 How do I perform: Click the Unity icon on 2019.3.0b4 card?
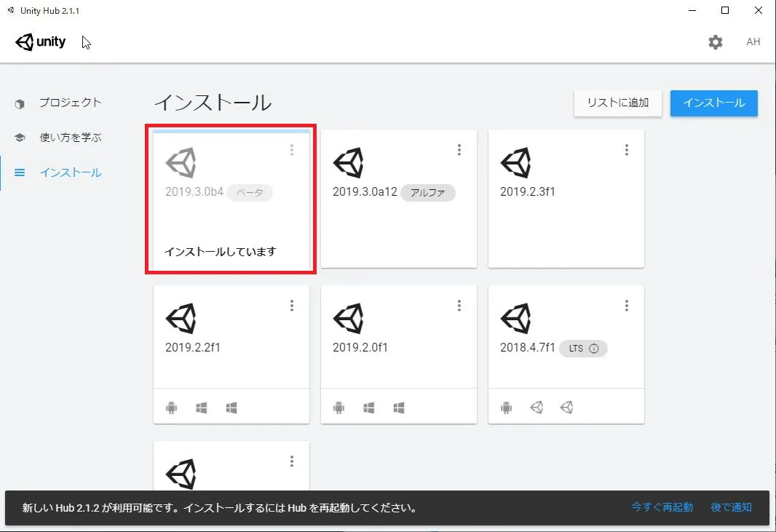181,163
